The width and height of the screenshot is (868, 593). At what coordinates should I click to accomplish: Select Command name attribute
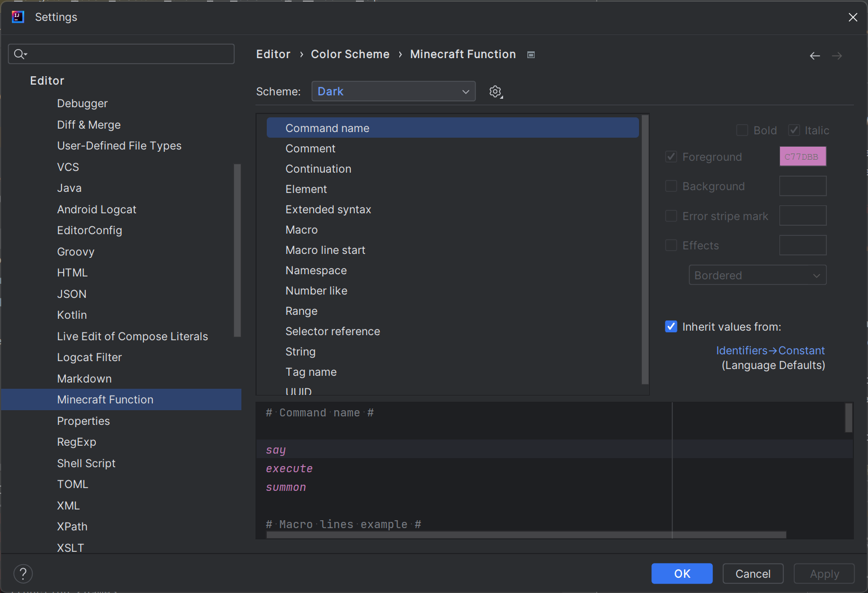pyautogui.click(x=452, y=128)
